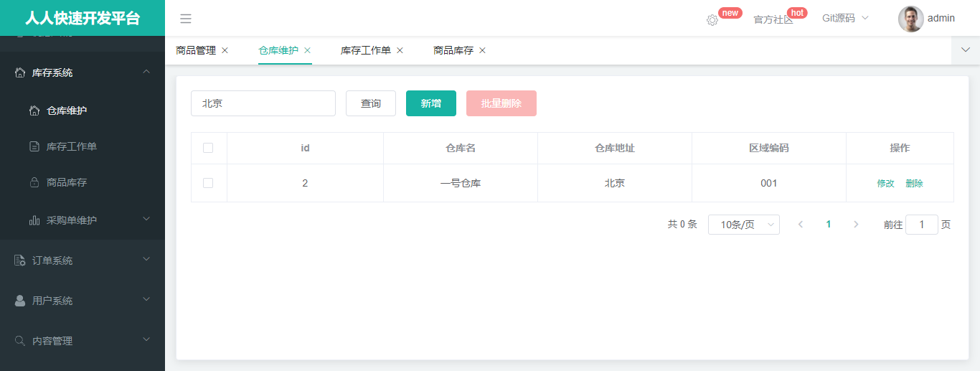Open the settings gear icon

point(712,20)
